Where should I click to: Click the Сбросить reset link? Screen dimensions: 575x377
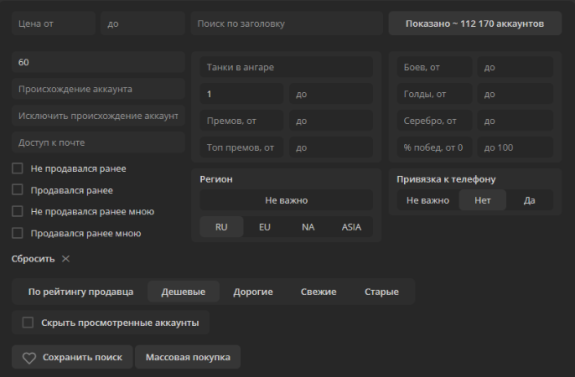[x=33, y=259]
